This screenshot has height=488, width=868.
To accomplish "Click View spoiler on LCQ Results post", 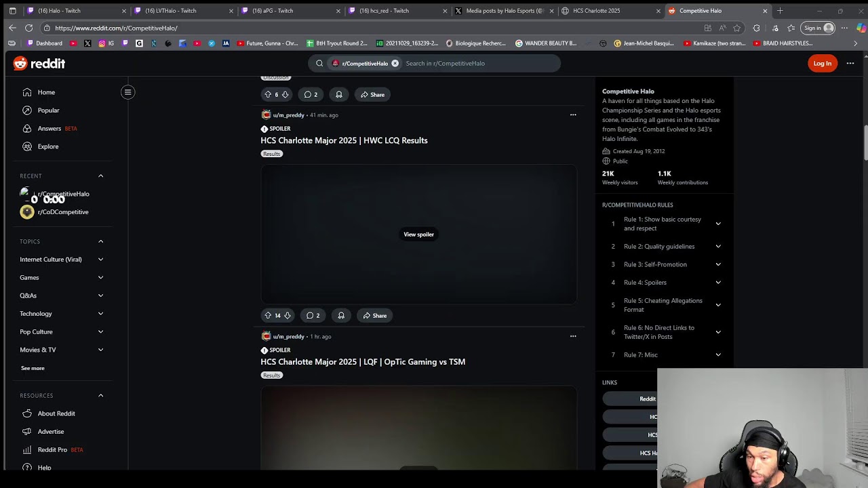I will pos(418,235).
